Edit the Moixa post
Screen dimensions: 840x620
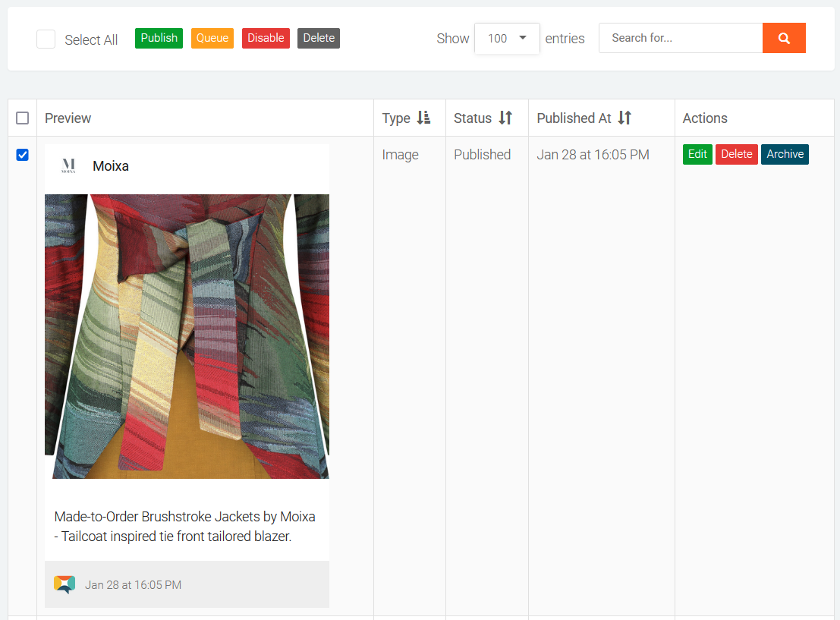[x=697, y=154]
